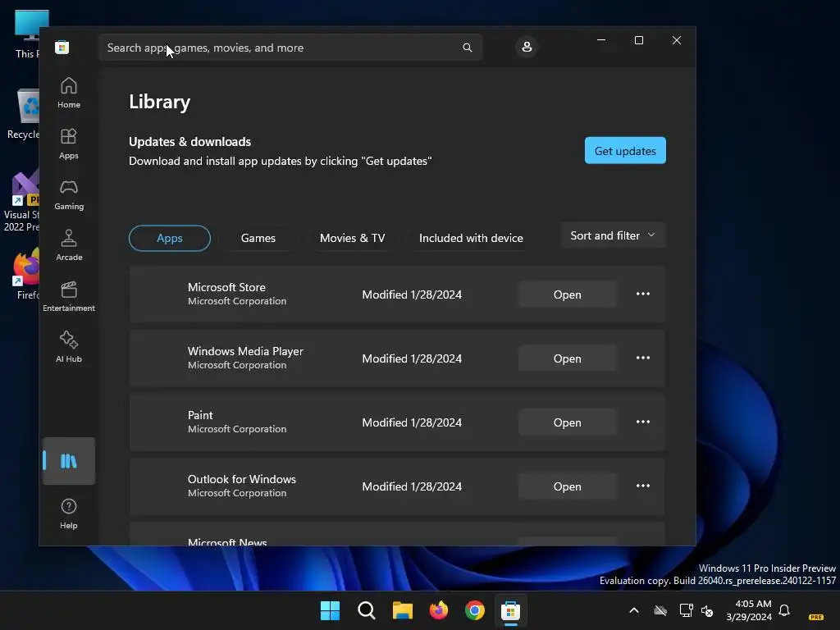The image size is (840, 630).
Task: Open Help in the sidebar
Action: (69, 514)
